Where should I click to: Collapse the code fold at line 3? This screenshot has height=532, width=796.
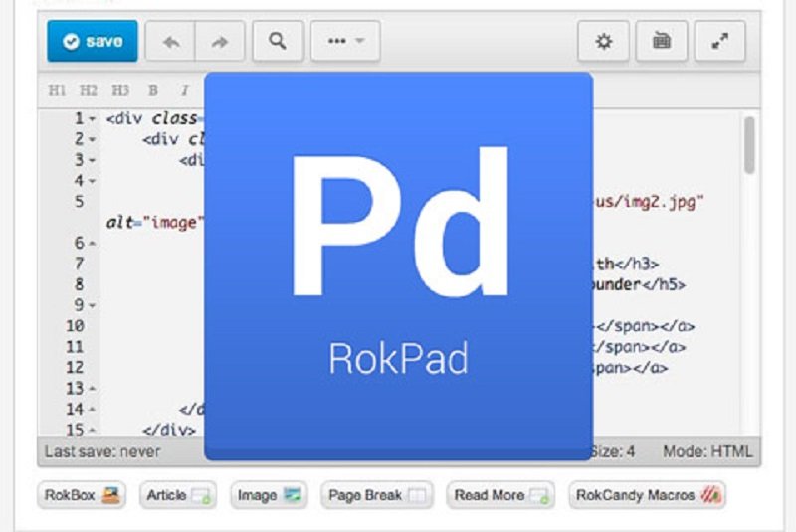92,160
